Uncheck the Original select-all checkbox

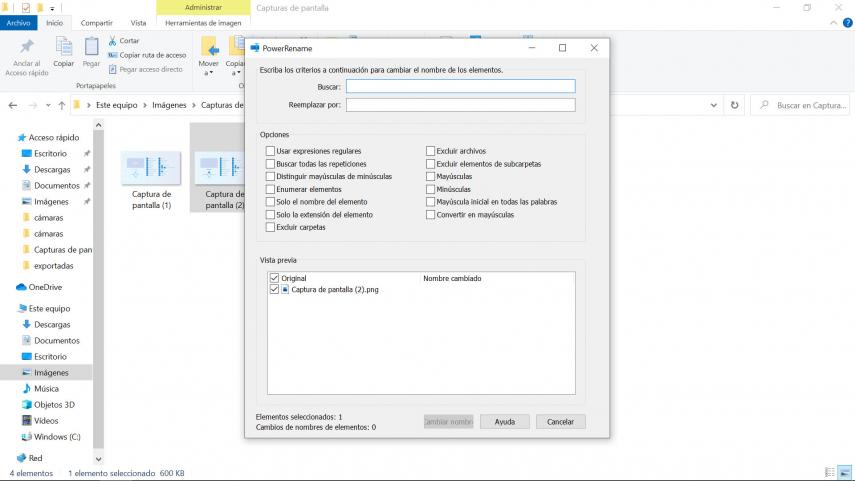click(x=274, y=278)
